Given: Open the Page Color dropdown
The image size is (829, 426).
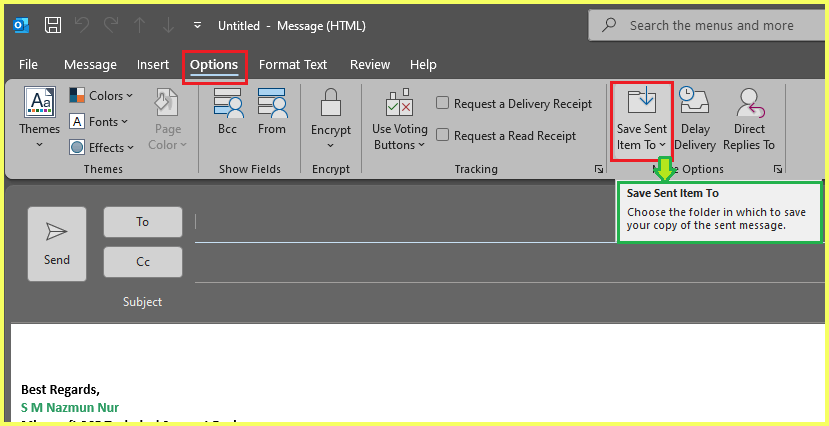Looking at the screenshot, I should click(168, 120).
